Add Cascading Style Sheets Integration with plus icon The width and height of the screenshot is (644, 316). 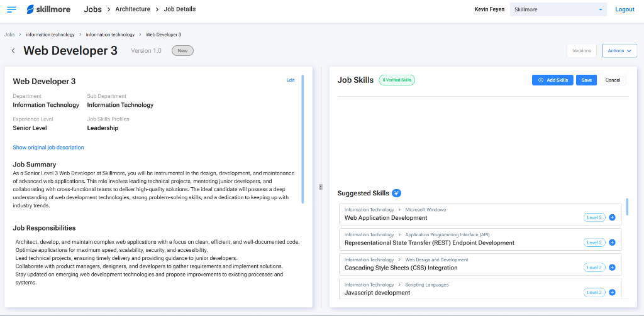[x=612, y=268]
